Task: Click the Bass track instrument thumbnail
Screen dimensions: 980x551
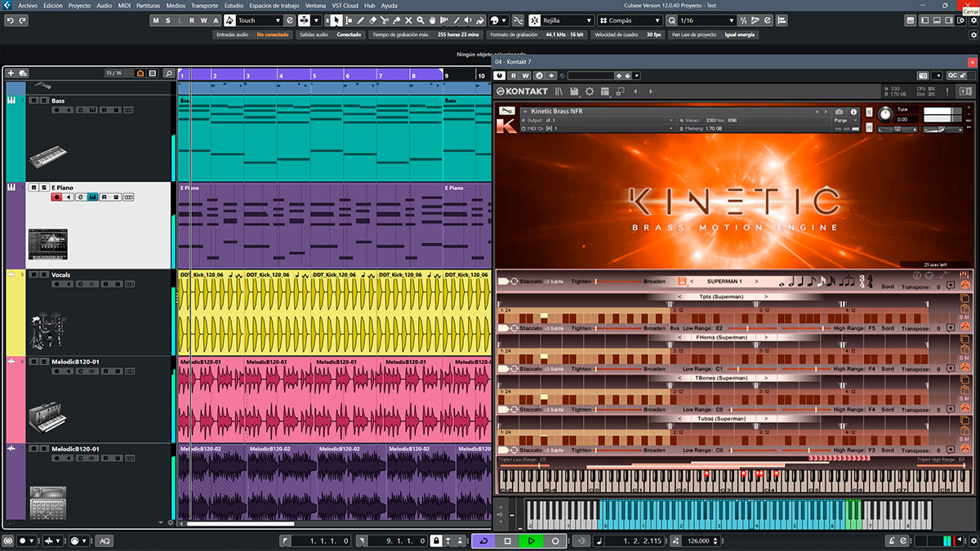Action: [47, 157]
